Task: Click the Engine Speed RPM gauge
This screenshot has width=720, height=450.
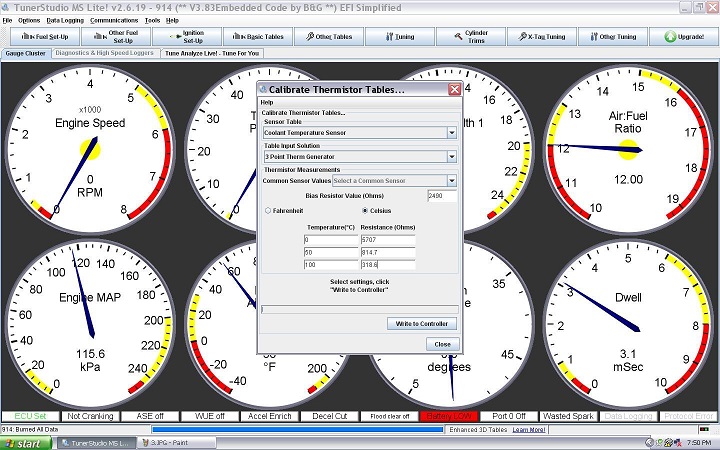Action: (90, 150)
